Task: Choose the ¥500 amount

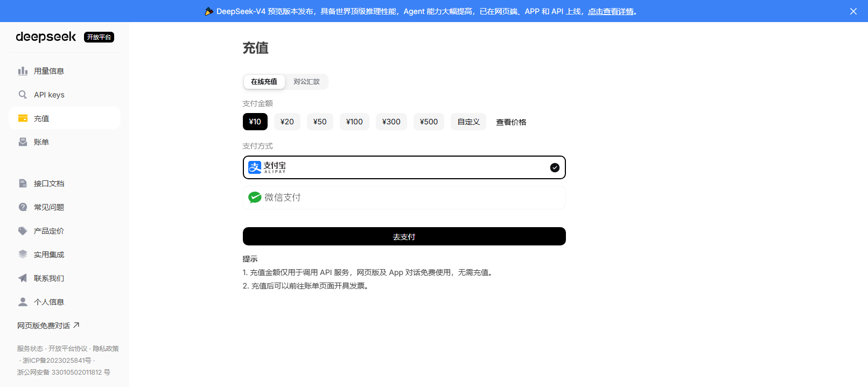Action: pos(429,122)
